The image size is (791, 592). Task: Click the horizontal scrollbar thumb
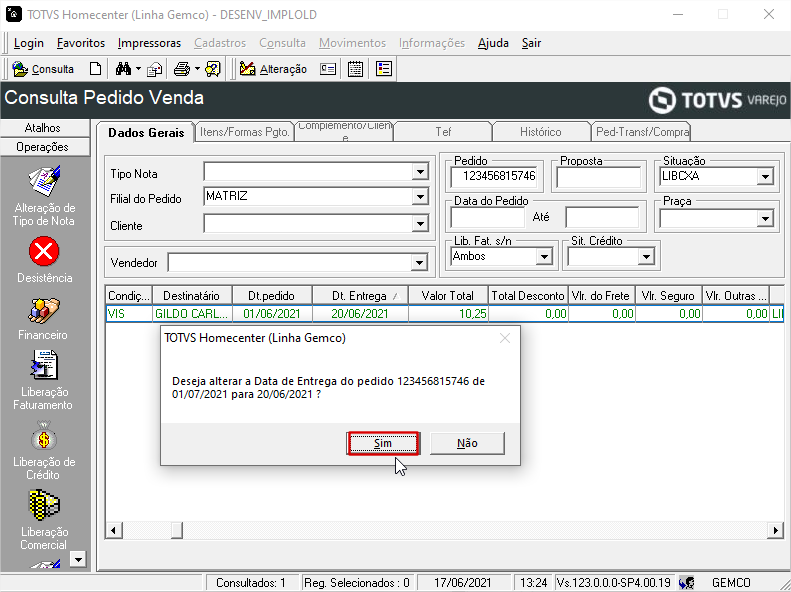tap(177, 530)
